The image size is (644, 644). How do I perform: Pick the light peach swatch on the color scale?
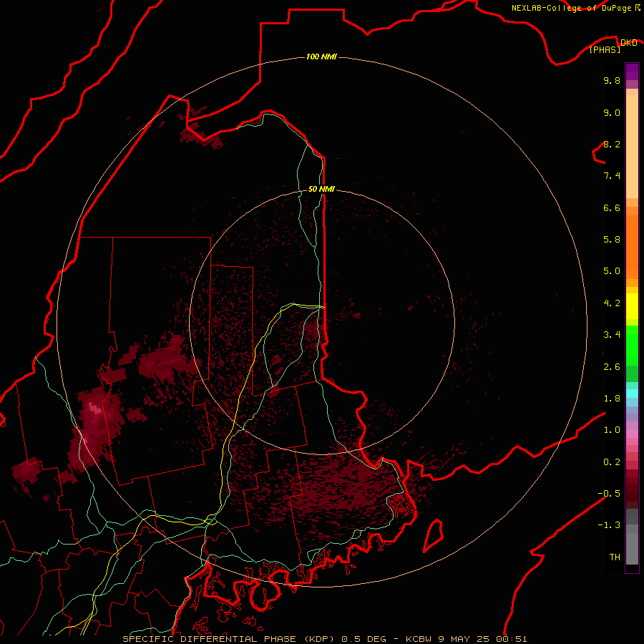pyautogui.click(x=632, y=148)
